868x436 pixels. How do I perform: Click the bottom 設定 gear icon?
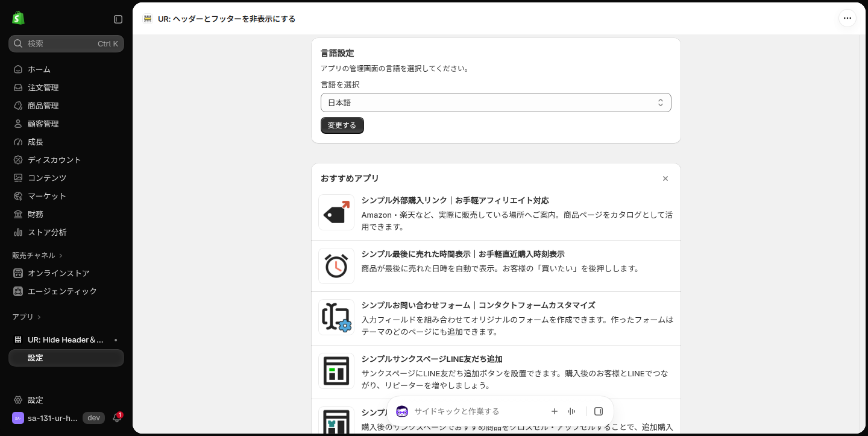[x=18, y=400]
